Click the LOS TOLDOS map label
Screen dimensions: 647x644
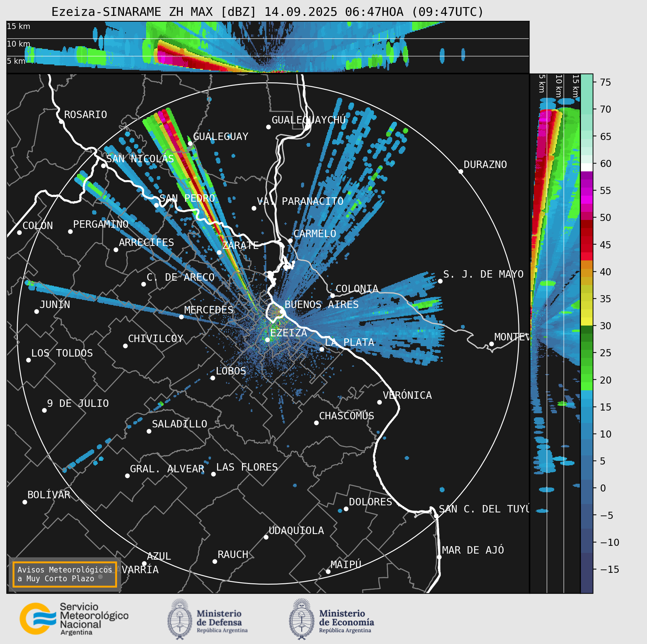[62, 353]
